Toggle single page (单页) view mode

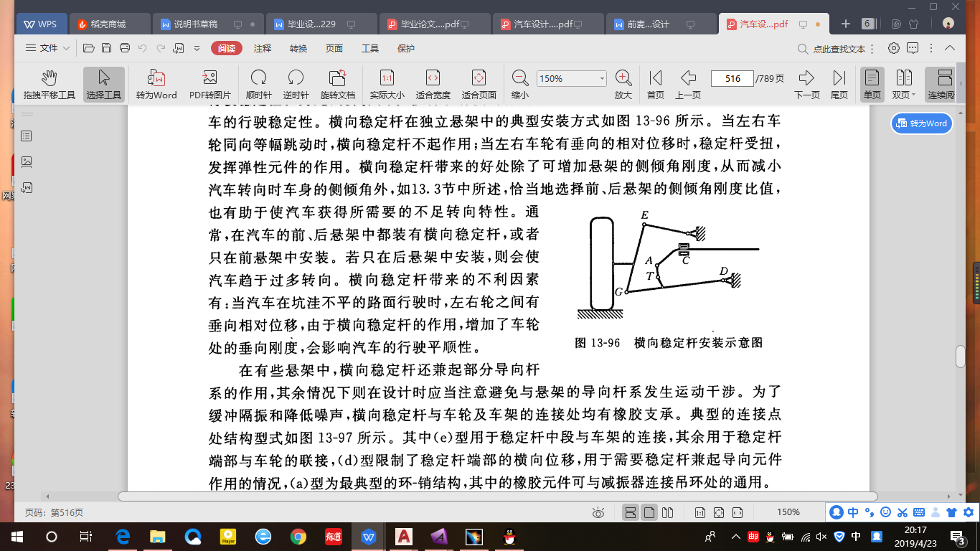(x=872, y=84)
